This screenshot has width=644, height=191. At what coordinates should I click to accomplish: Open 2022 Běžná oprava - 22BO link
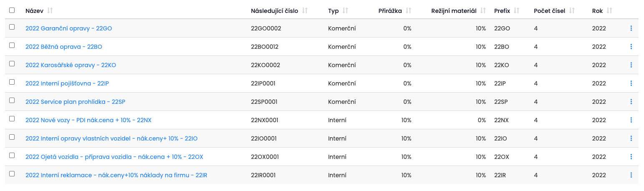[64, 47]
